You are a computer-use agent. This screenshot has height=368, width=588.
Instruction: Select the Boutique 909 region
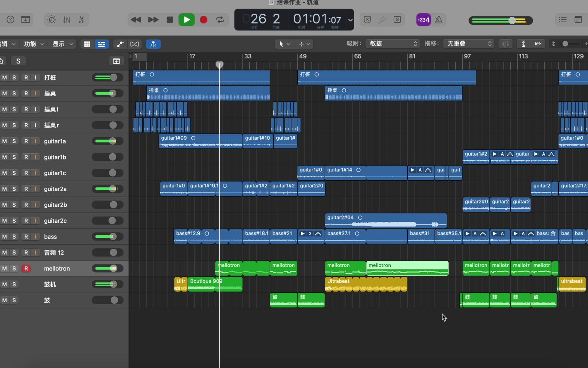[x=215, y=284]
